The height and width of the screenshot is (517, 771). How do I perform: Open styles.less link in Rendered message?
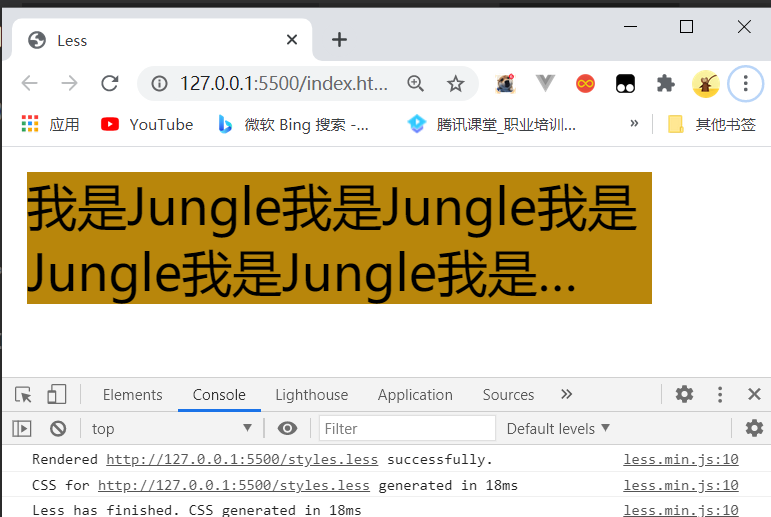[242, 459]
